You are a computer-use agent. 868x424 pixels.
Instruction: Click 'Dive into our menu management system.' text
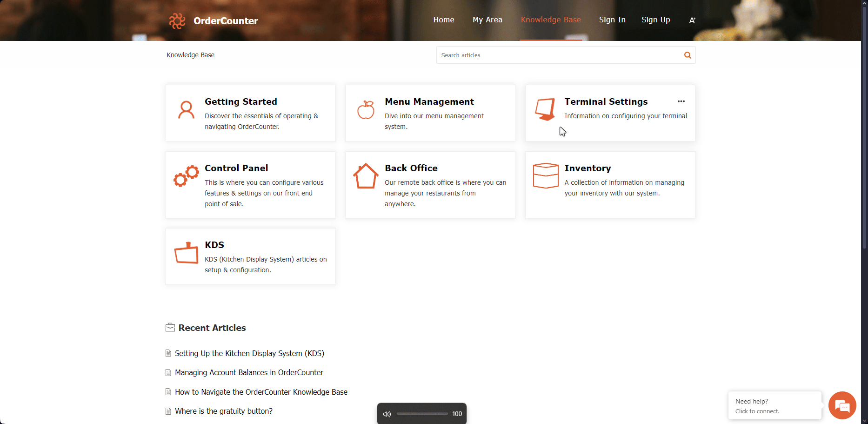tap(434, 121)
